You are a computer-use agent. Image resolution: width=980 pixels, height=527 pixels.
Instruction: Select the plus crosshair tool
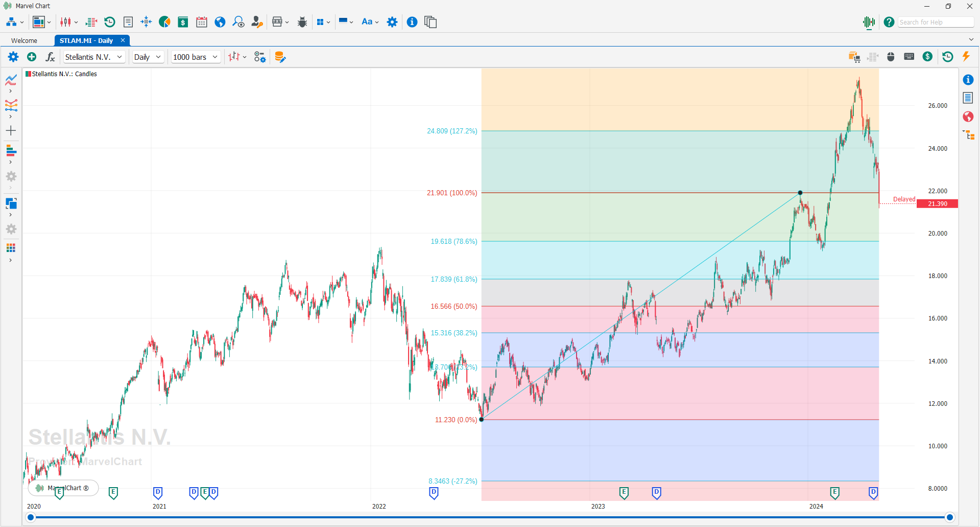click(x=11, y=131)
